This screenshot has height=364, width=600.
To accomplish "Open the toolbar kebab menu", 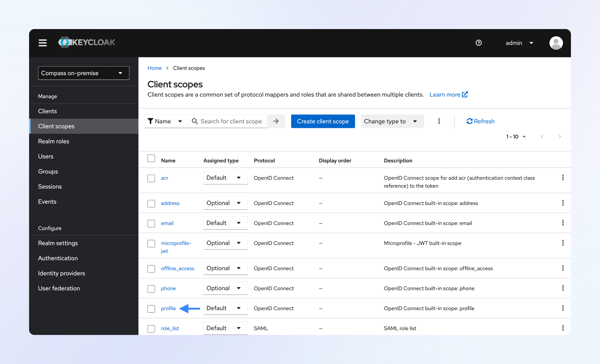I will tap(439, 121).
